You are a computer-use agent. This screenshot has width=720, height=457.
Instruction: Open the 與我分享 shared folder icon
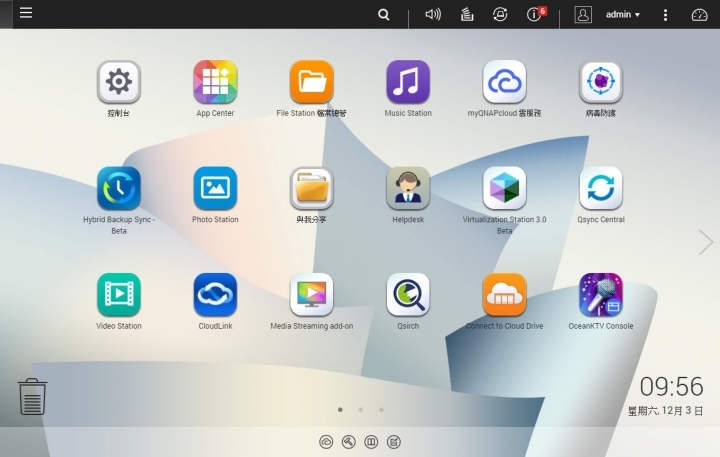[x=311, y=188]
